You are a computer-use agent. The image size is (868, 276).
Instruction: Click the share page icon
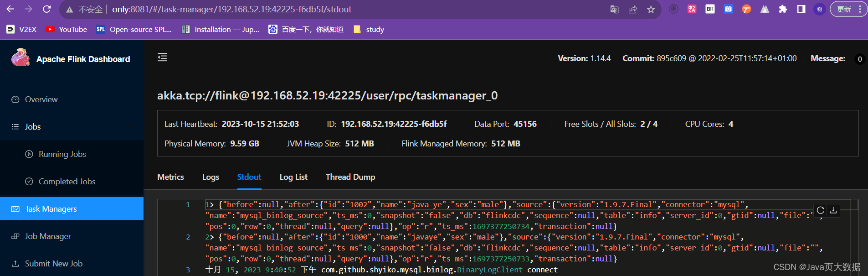click(633, 9)
